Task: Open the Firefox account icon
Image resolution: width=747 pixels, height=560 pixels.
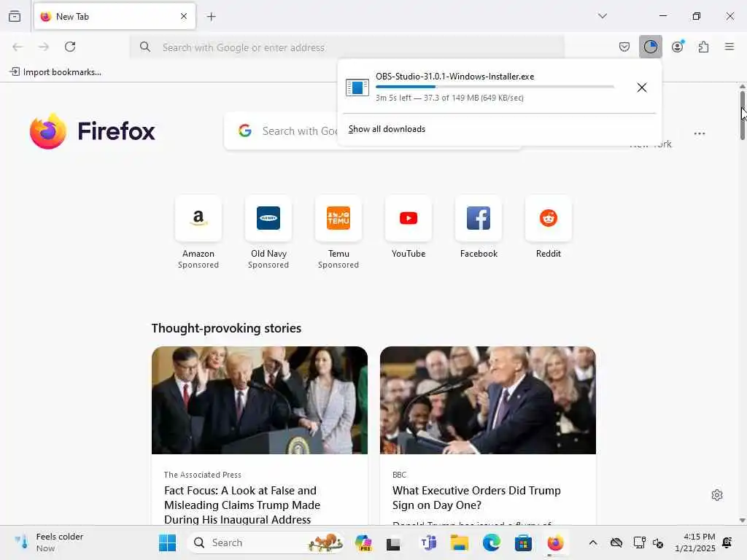Action: pyautogui.click(x=678, y=47)
